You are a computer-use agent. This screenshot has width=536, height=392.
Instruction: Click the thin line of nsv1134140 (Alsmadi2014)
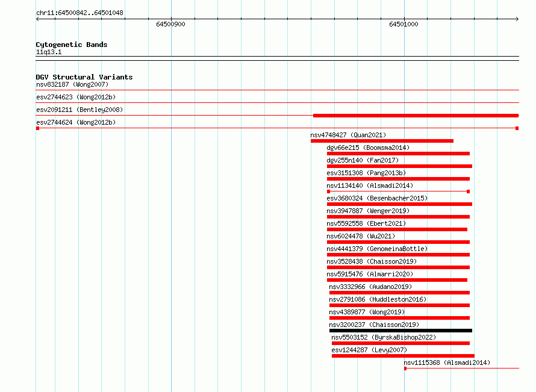(398, 191)
